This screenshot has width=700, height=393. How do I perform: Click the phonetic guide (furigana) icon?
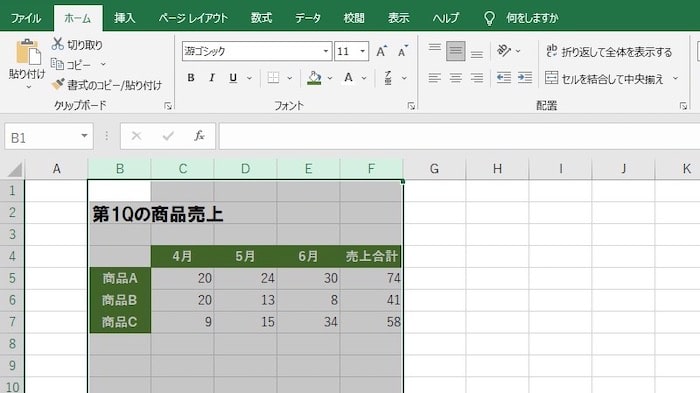[x=388, y=78]
